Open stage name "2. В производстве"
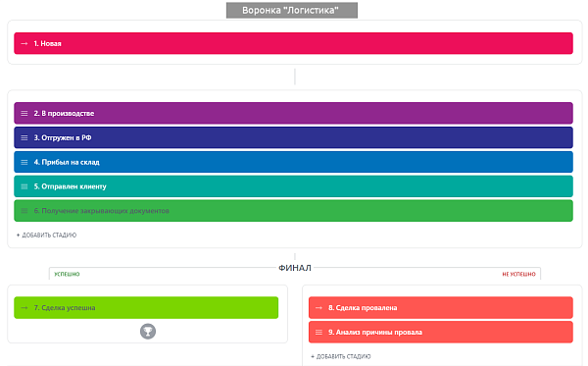The height and width of the screenshot is (366, 588). point(64,114)
